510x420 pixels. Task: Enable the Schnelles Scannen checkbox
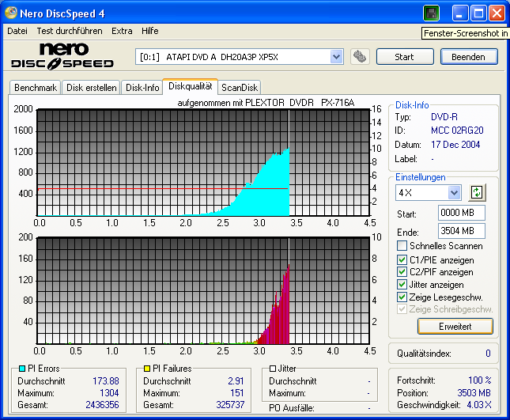(x=402, y=246)
